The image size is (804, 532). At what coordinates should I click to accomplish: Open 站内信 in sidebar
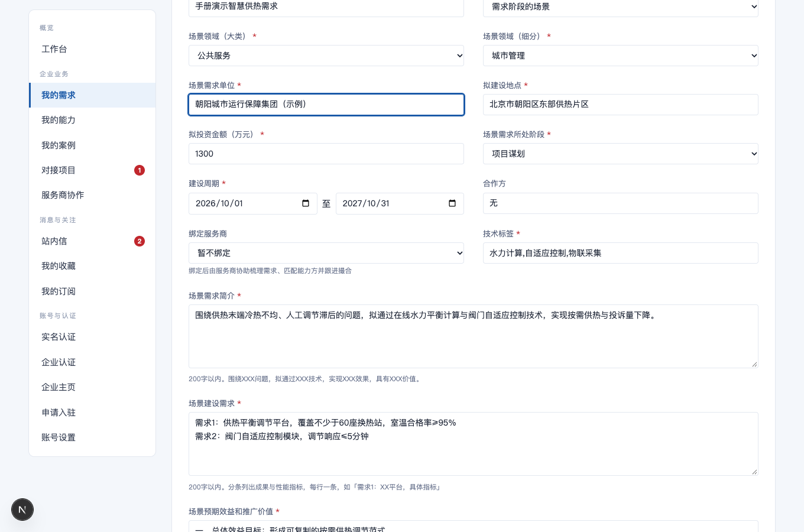coord(92,241)
